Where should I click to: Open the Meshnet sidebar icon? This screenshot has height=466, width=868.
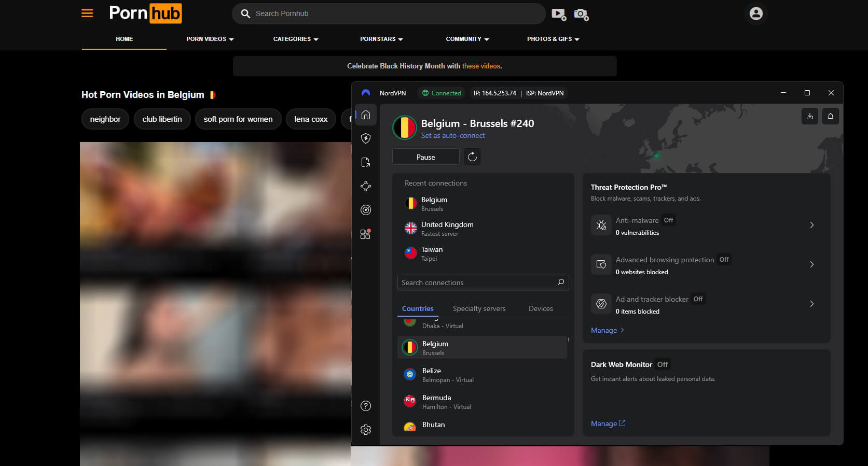tap(366, 186)
